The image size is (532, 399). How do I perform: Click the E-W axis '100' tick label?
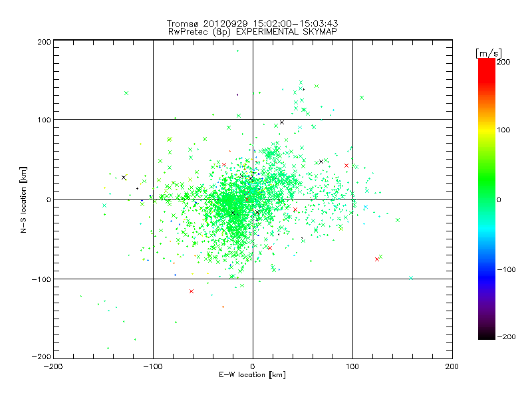(x=352, y=366)
